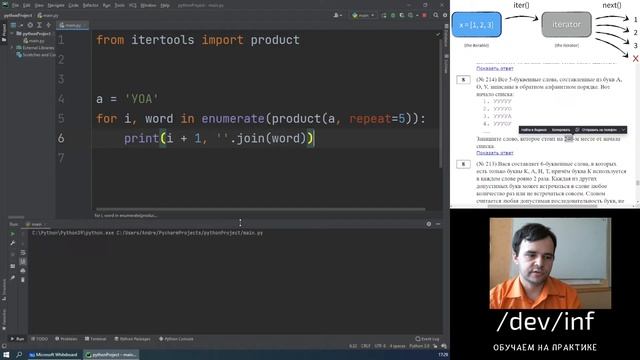
Task: Click the wrench settings icon in Run panel
Action: click(13, 243)
